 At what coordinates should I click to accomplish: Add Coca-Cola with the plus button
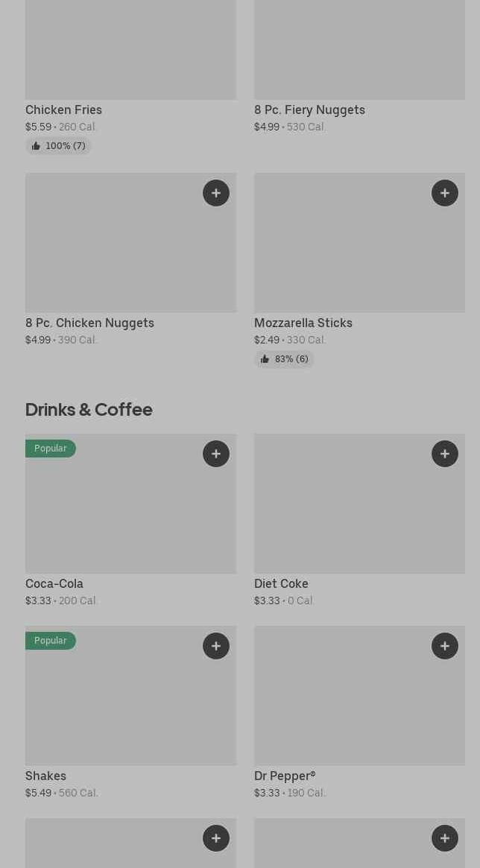216,454
